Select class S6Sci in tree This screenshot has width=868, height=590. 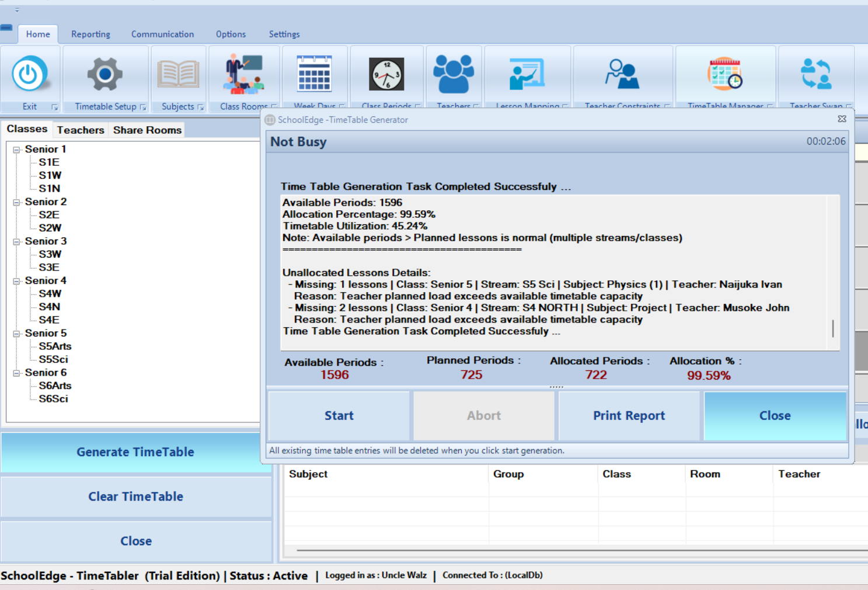(x=54, y=399)
